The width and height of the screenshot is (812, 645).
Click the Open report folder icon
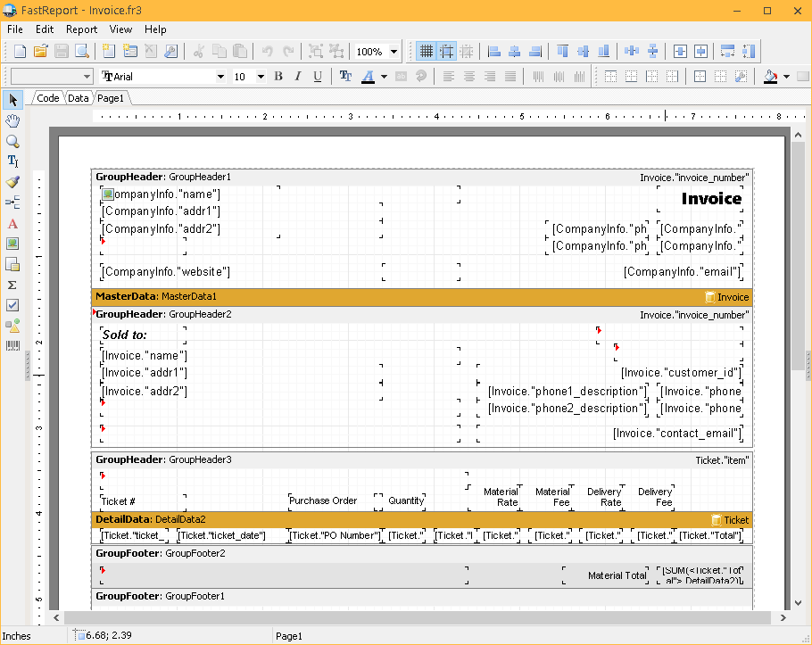point(40,52)
